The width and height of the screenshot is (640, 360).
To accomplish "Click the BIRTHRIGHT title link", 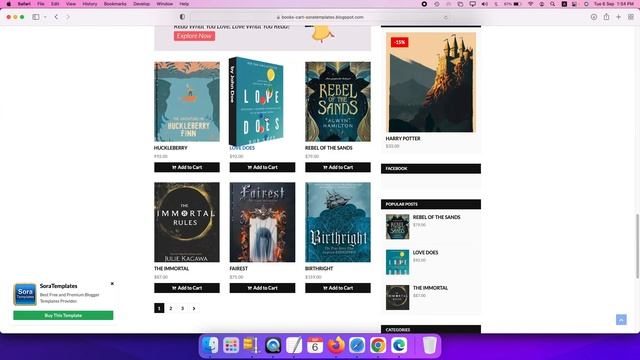I will (319, 269).
